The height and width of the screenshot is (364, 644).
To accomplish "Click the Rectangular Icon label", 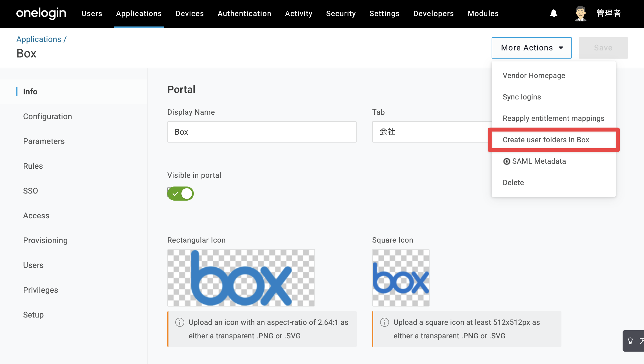I will coord(196,240).
